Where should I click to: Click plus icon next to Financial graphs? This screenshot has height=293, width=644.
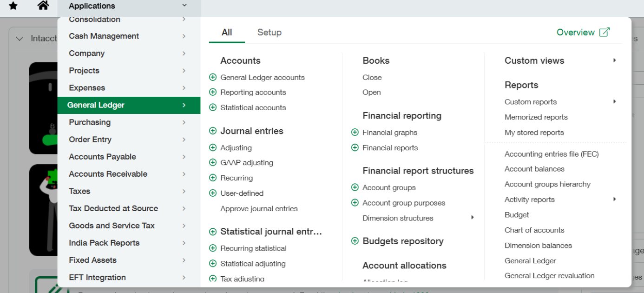(355, 133)
